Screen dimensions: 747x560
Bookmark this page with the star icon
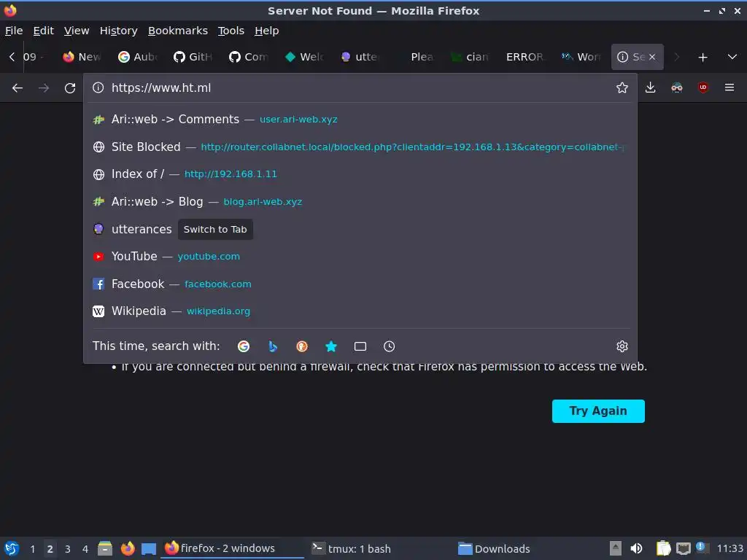(622, 87)
